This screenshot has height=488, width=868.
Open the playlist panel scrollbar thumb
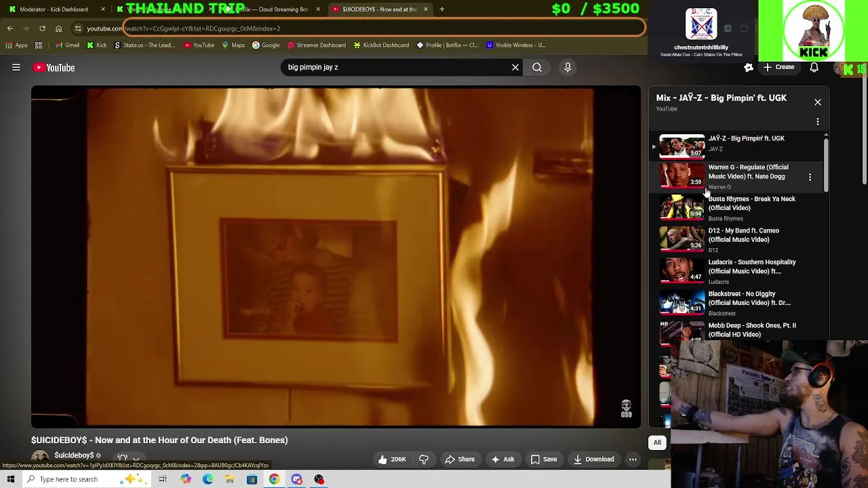[825, 164]
